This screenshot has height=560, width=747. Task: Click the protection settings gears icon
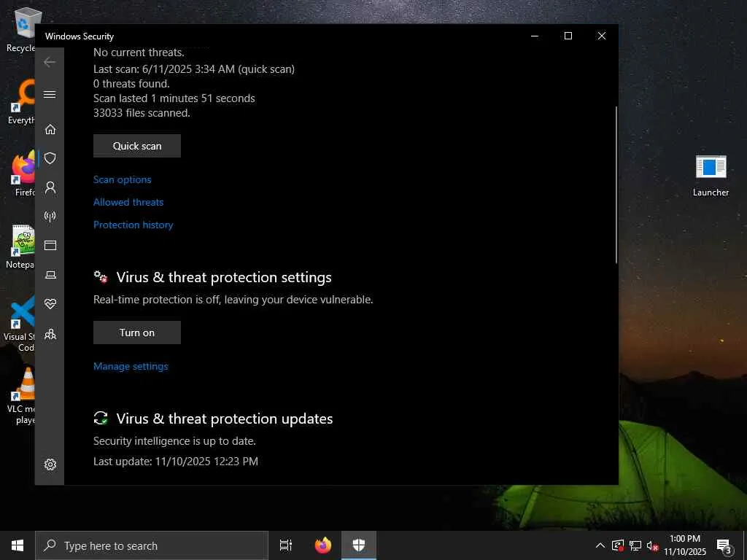[x=101, y=276]
